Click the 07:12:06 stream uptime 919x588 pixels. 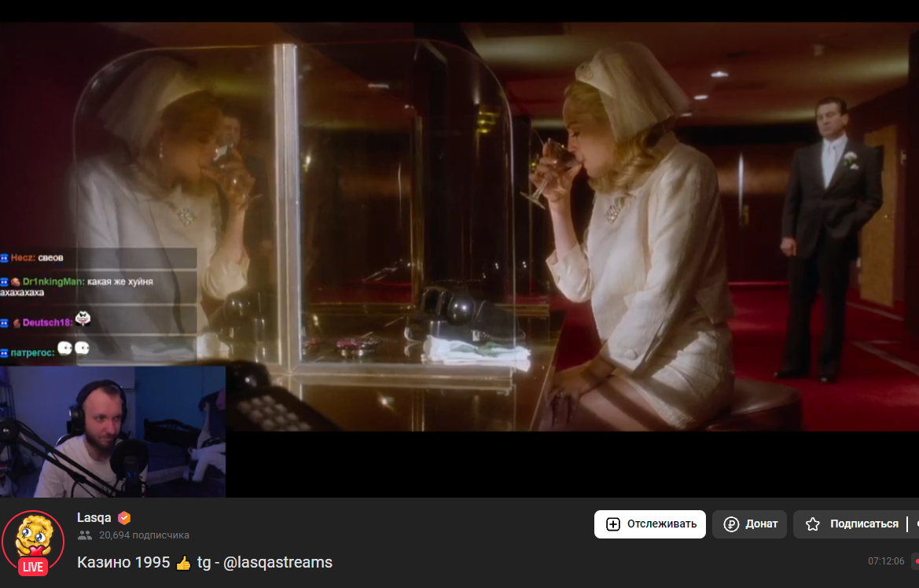886,561
